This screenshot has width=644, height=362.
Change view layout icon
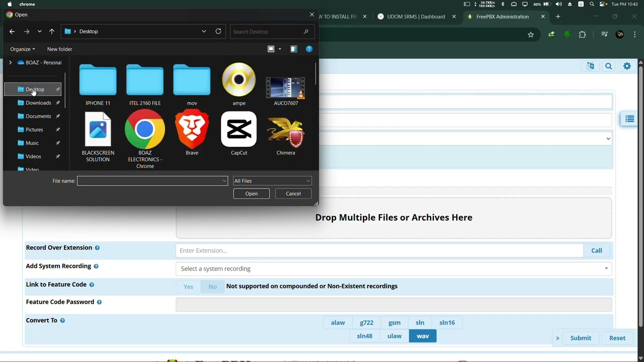[x=271, y=49]
